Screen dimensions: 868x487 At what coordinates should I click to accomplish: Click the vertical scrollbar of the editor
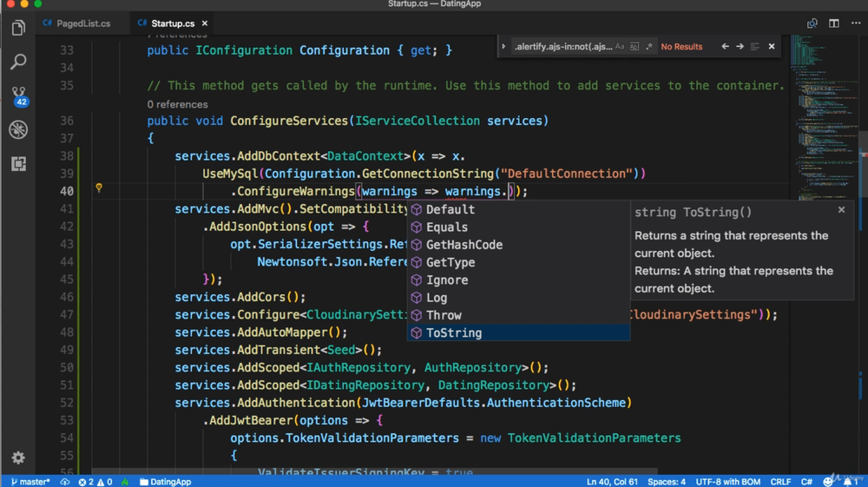coord(864,254)
